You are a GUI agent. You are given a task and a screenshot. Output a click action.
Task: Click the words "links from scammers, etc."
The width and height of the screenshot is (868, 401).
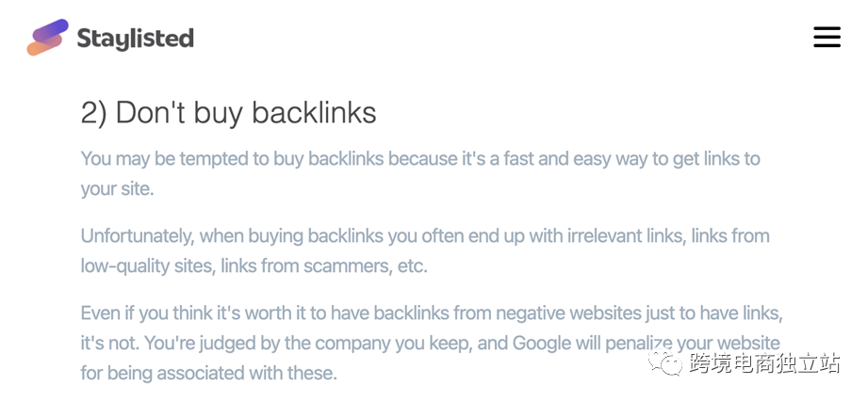(x=324, y=266)
